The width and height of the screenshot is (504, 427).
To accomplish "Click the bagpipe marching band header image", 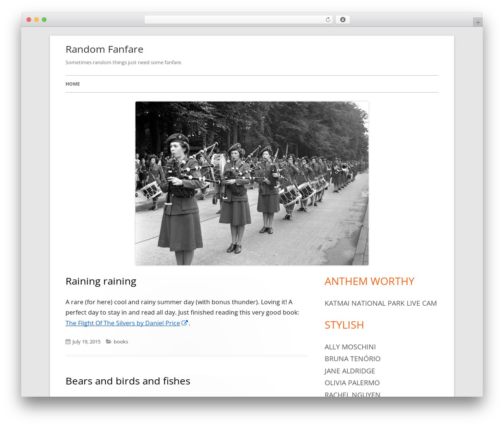I will 252,183.
